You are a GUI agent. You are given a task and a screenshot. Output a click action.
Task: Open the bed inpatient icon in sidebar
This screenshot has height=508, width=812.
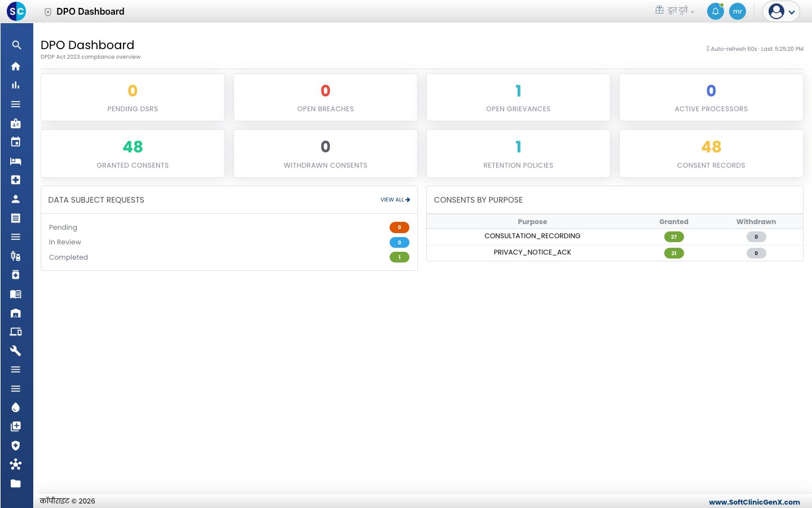point(16,161)
